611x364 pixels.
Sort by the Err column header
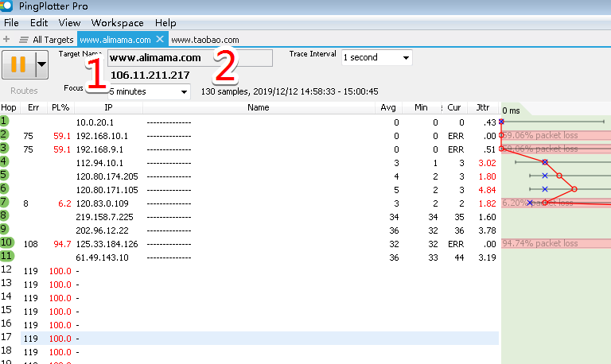coord(33,108)
